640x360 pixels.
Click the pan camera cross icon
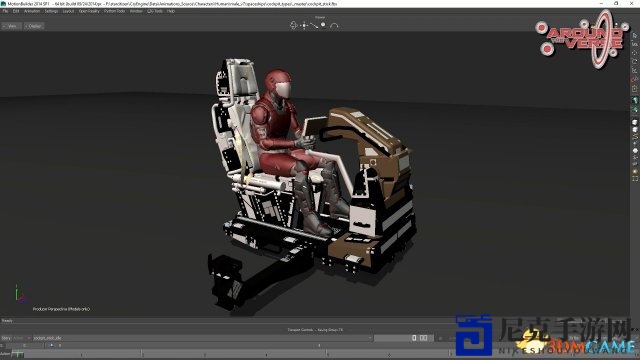click(304, 25)
